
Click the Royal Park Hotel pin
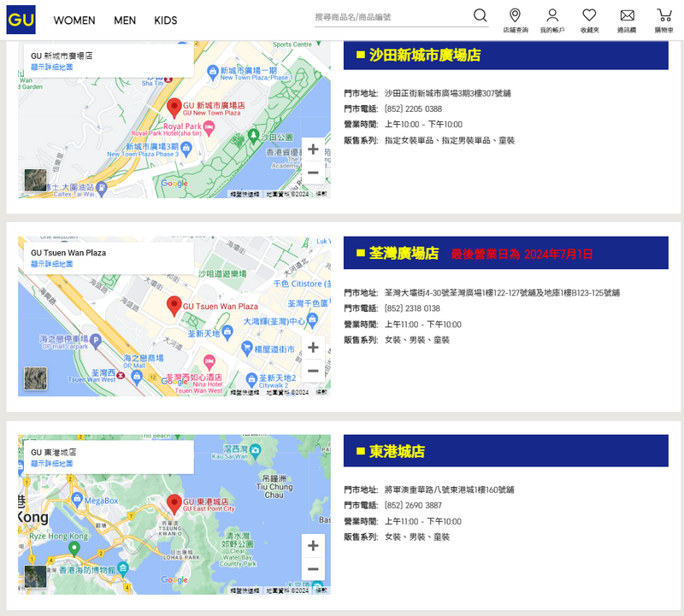click(x=209, y=129)
